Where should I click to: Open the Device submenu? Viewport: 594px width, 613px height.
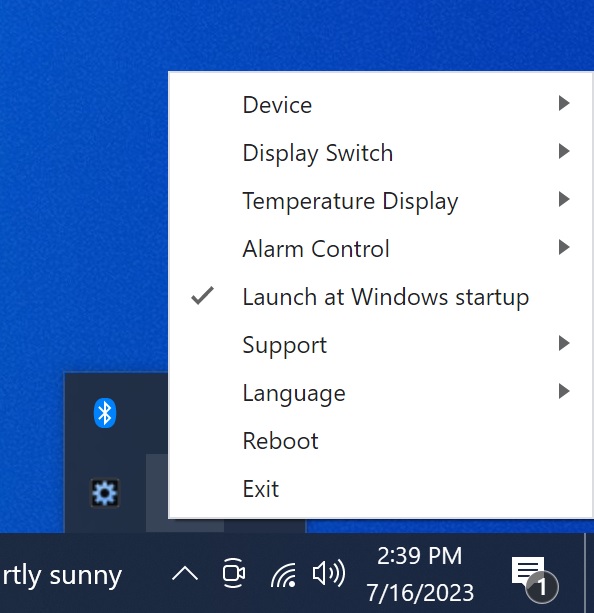click(380, 105)
